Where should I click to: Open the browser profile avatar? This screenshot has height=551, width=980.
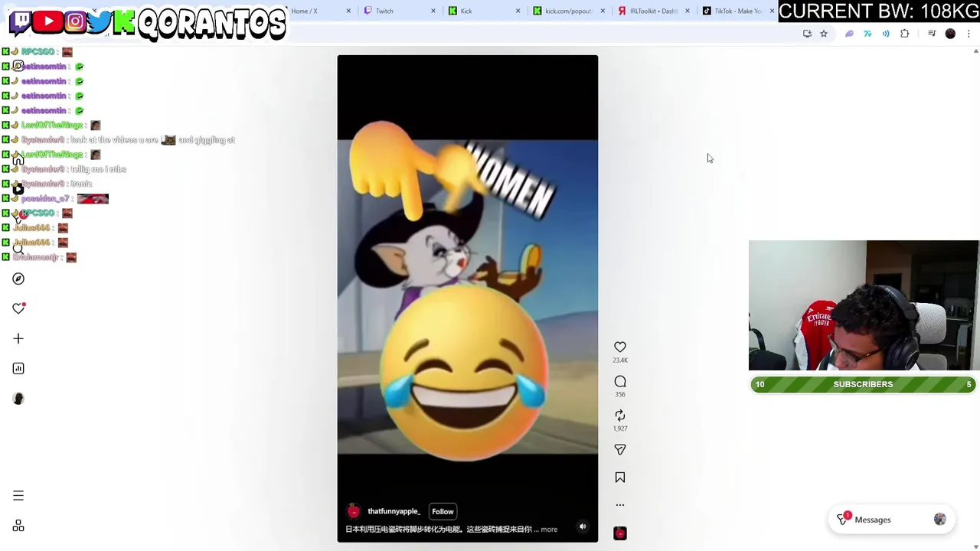pos(950,34)
